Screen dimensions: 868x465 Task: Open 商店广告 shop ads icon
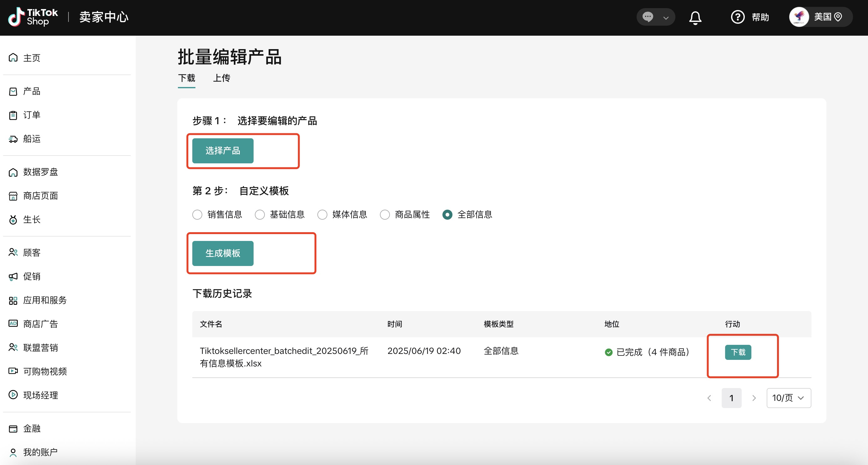point(13,324)
